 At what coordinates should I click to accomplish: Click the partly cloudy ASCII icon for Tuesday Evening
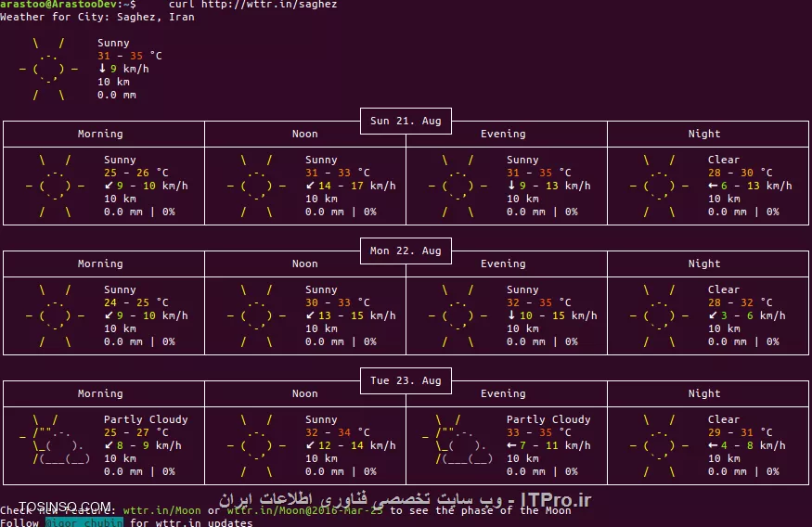point(458,439)
